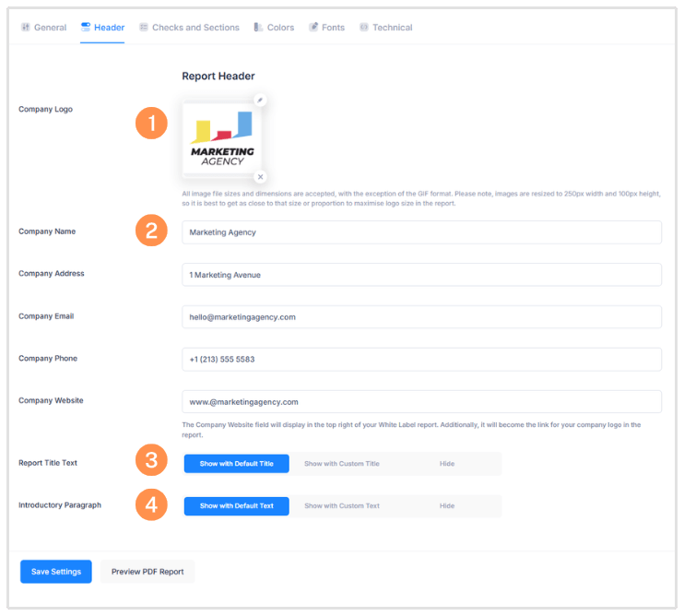Click the Marketing Agency logo thumbnail
The width and height of the screenshot is (684, 616).
point(221,138)
